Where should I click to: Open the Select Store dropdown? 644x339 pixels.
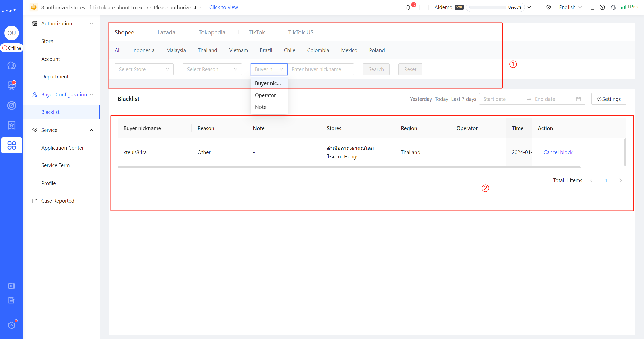coord(144,69)
